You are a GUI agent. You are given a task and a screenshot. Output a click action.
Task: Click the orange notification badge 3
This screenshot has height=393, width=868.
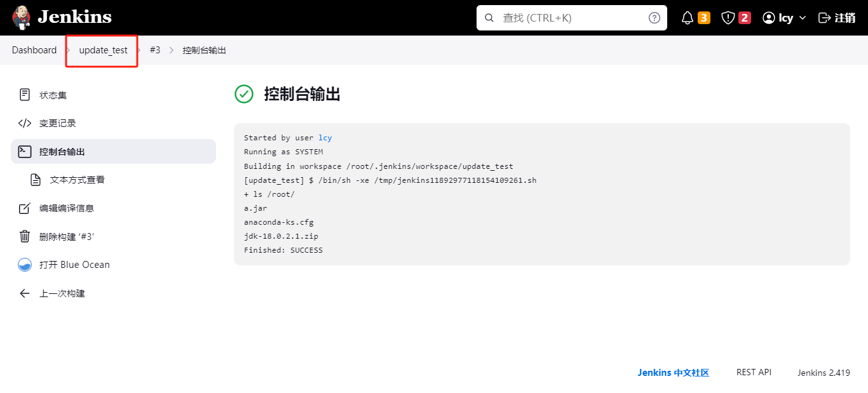(x=704, y=18)
